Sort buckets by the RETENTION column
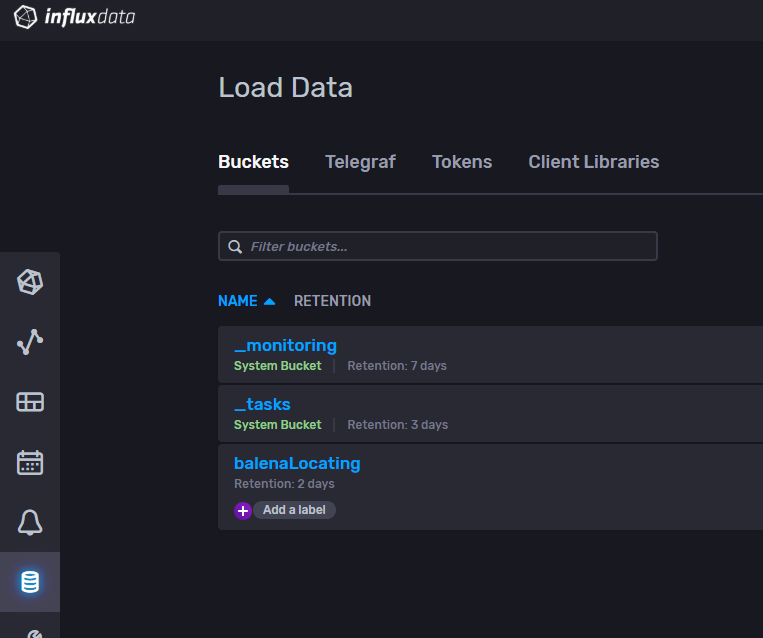The width and height of the screenshot is (763, 638). tap(332, 301)
